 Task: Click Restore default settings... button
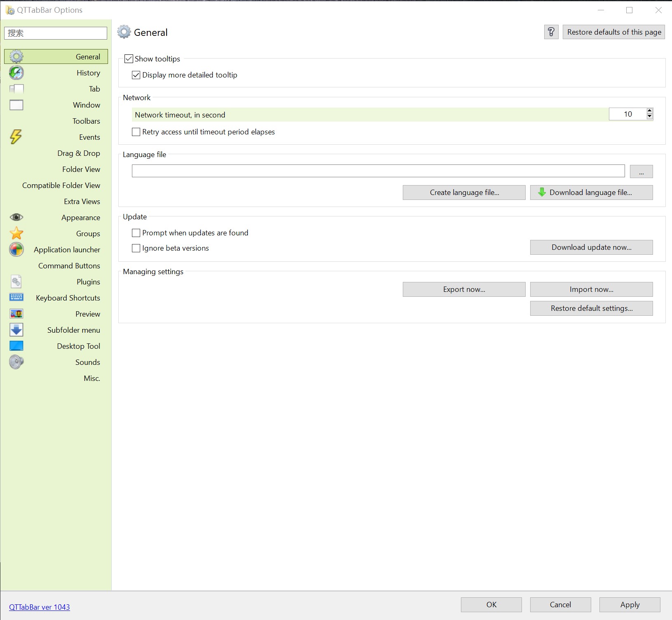coord(592,308)
